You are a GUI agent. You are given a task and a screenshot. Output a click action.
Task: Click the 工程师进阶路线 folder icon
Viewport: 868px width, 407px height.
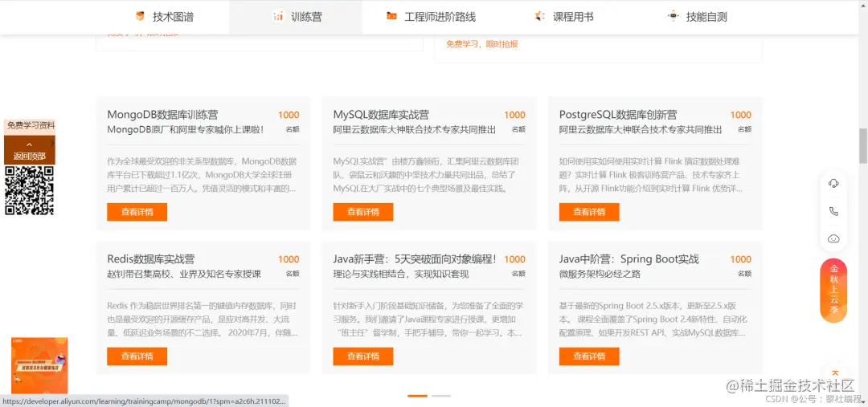(391, 17)
